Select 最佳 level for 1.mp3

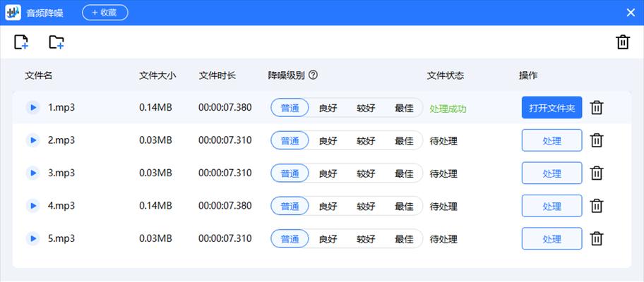tap(404, 108)
